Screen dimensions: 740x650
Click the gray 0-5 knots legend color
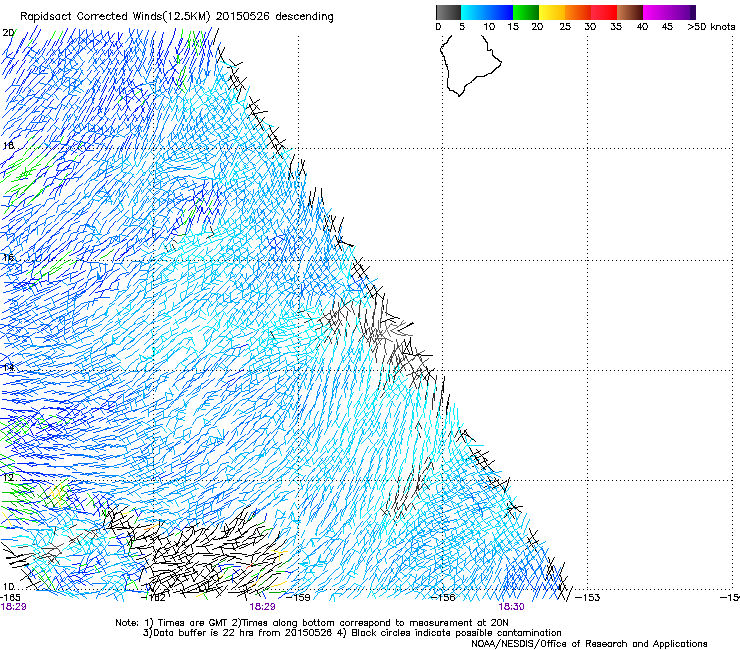click(x=448, y=12)
